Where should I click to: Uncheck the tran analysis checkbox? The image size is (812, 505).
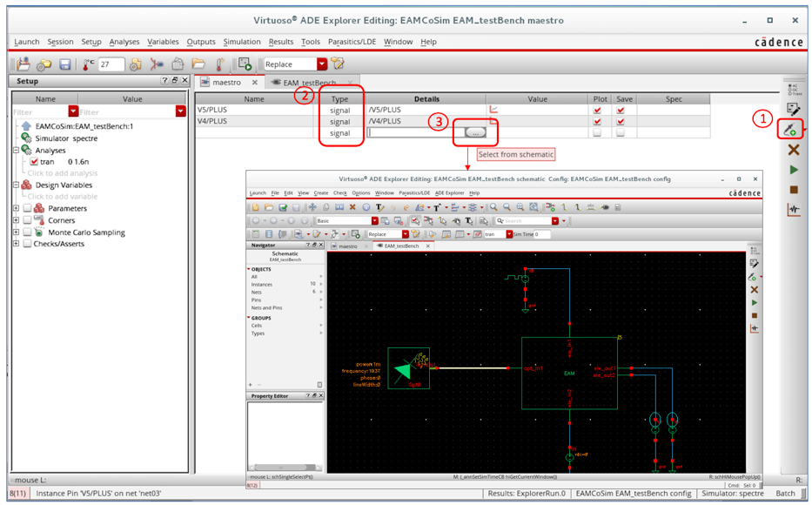tap(34, 162)
